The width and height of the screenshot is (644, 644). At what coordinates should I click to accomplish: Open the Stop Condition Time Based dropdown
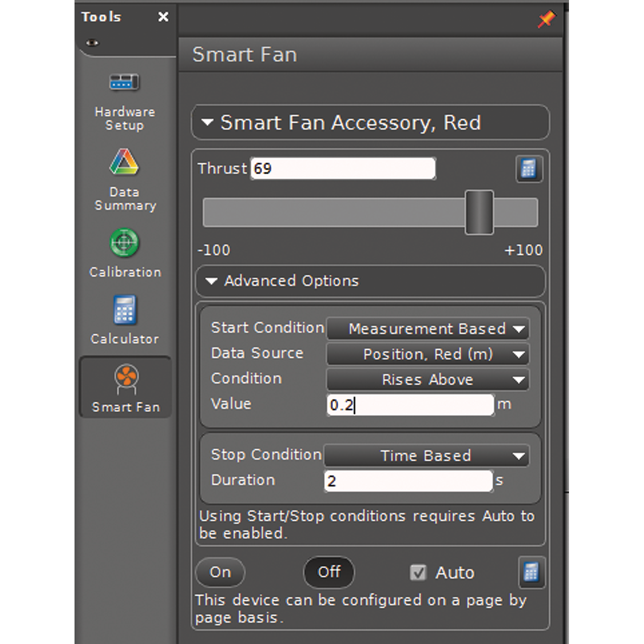[426, 456]
